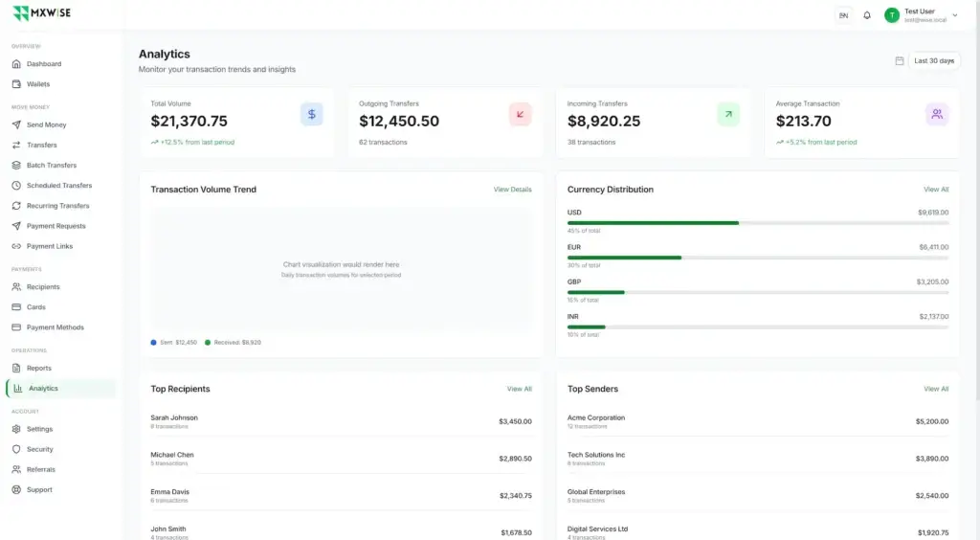Select the Sarah Johnson recipient row
This screenshot has height=540, width=980.
pyautogui.click(x=342, y=421)
